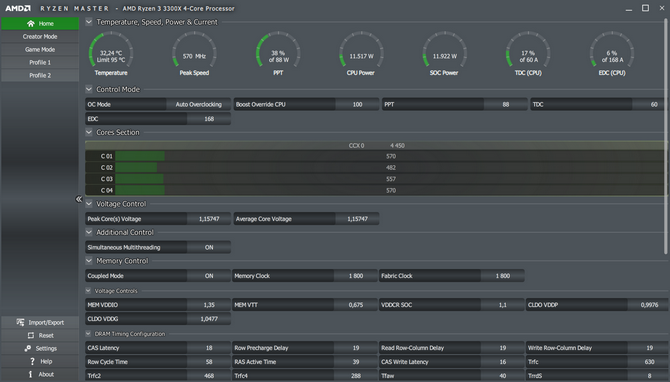Collapse Temperature, Speed, Power & Current section
Viewport: 670px width, 382px height.
(89, 22)
